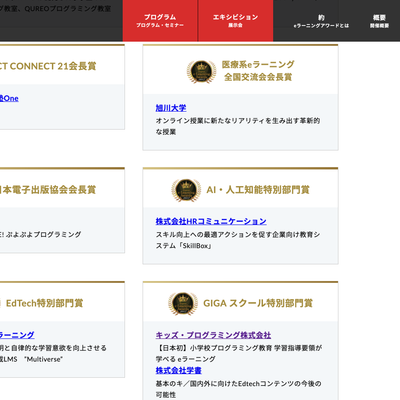Select the CT CONNECT 21会長賞 heading
This screenshot has height=400, width=400.
coord(48,66)
